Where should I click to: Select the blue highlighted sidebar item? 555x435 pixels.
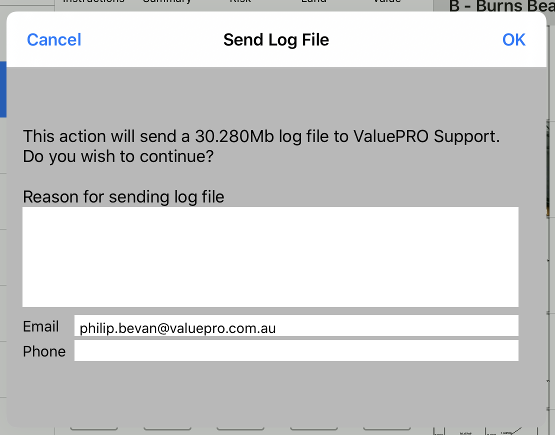3,89
